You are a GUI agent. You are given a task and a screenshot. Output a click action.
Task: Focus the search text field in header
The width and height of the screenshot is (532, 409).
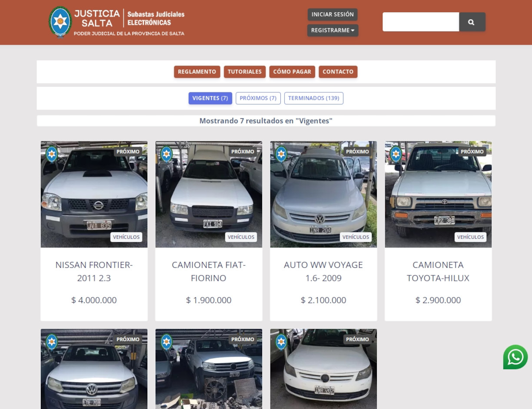pos(420,22)
